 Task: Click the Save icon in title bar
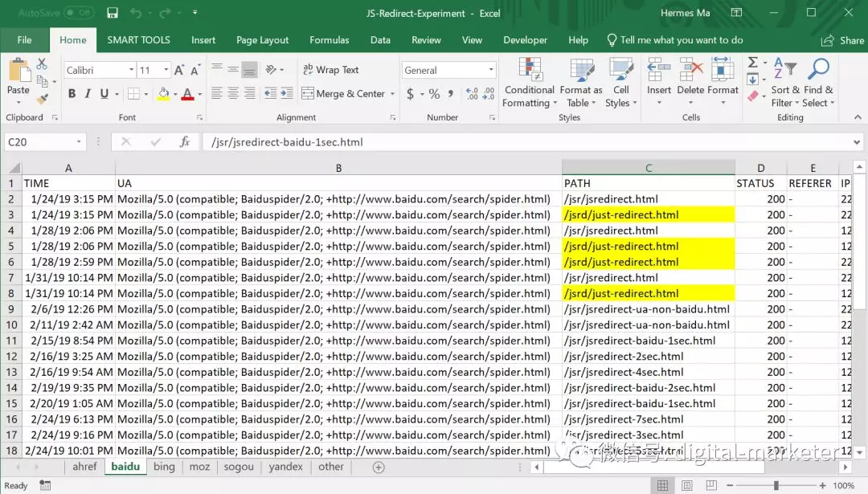[113, 13]
